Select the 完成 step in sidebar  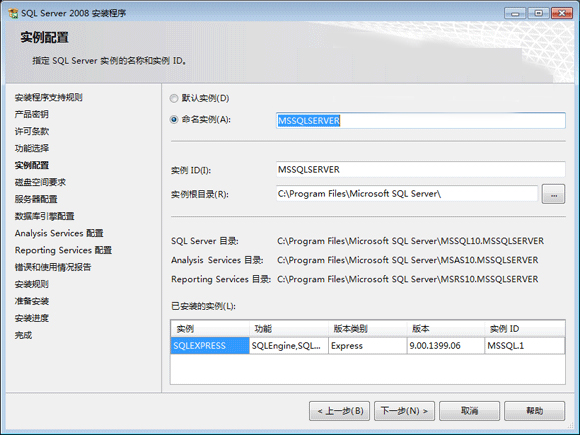(x=23, y=335)
